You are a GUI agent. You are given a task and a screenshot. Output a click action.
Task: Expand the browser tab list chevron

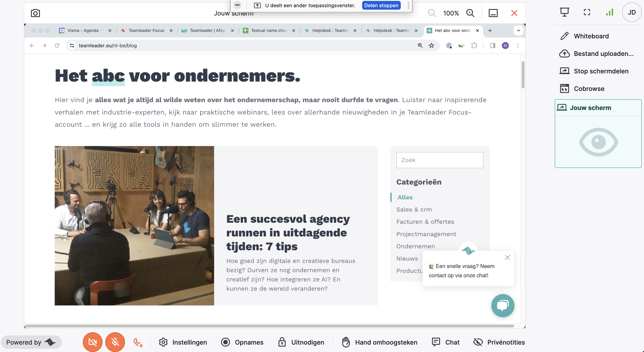[519, 31]
